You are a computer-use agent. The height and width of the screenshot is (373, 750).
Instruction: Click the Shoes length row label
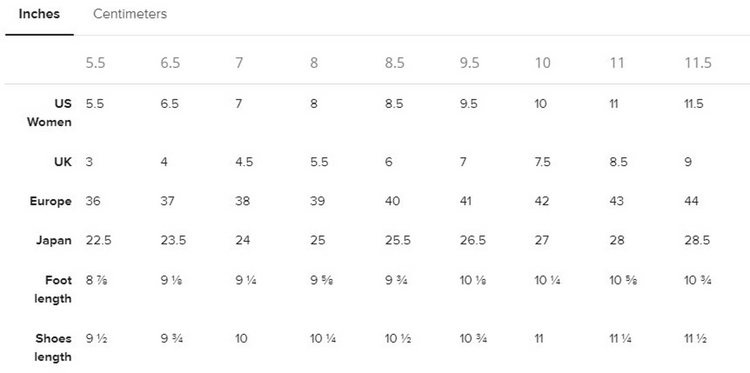[53, 348]
